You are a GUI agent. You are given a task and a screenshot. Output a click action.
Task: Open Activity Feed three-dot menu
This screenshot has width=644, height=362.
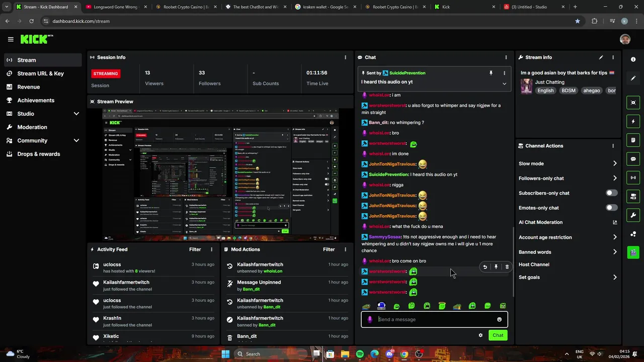(x=211, y=249)
